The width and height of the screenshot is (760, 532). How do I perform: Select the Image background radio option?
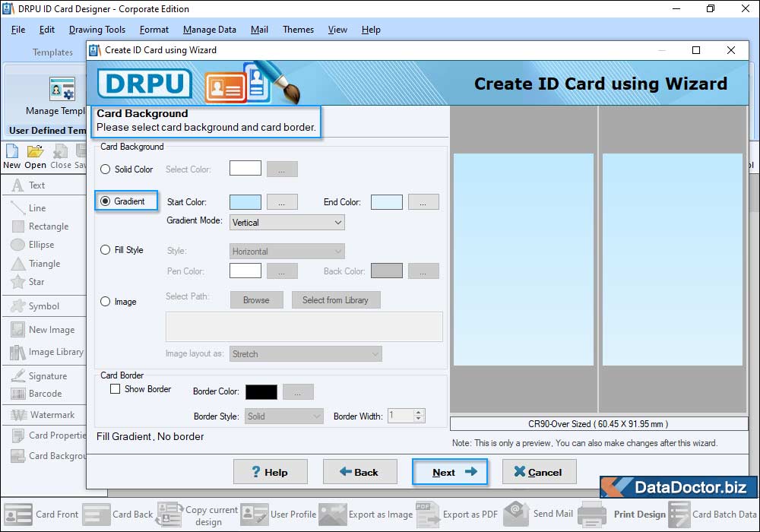(105, 302)
